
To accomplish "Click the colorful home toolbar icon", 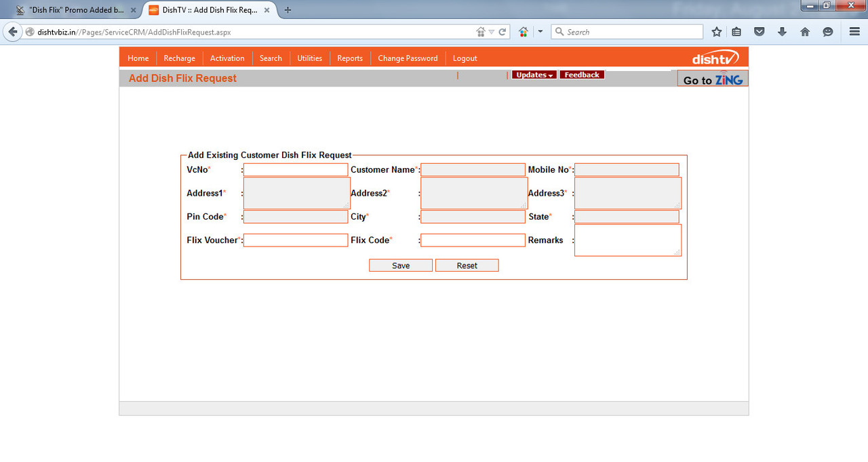I will [524, 32].
